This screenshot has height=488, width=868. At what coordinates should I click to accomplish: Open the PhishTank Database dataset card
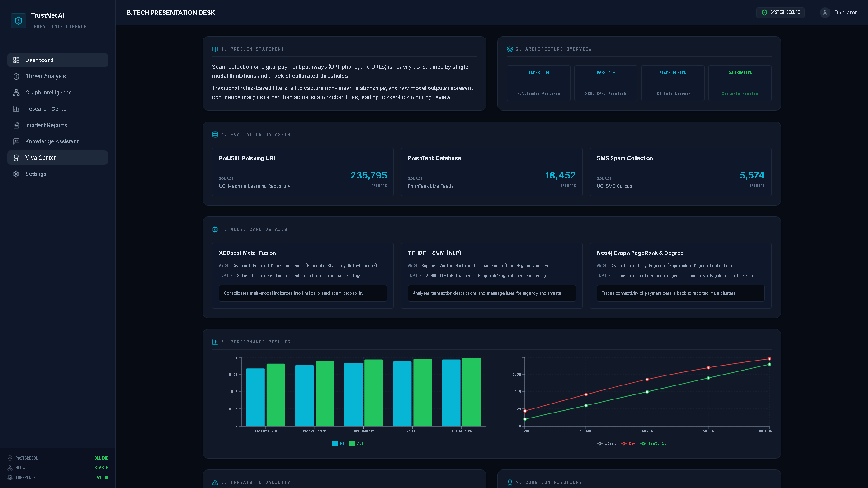point(492,172)
